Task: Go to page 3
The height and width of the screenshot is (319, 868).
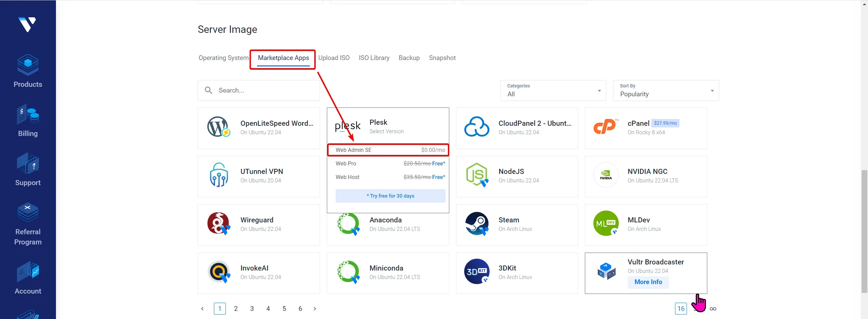Action: click(x=252, y=308)
